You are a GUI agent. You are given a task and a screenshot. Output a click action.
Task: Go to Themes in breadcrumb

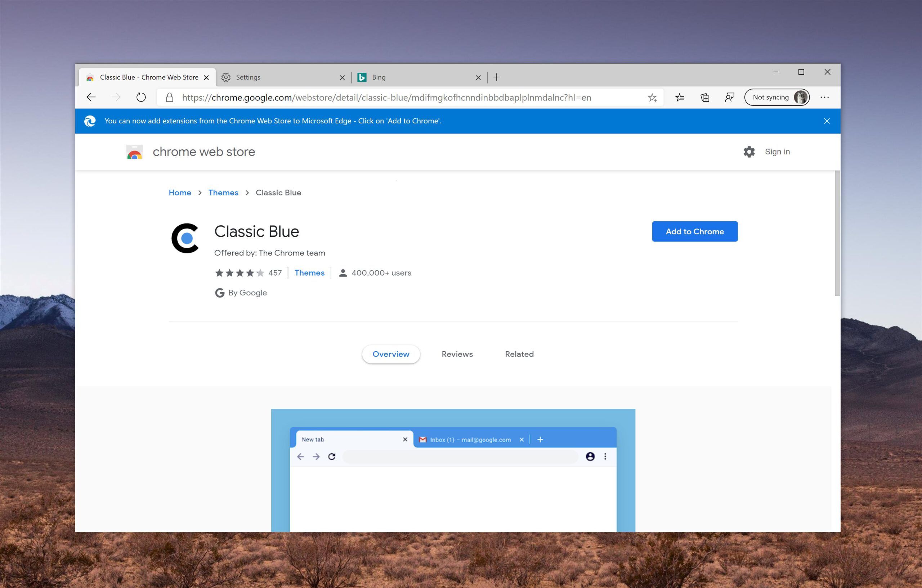click(x=223, y=193)
